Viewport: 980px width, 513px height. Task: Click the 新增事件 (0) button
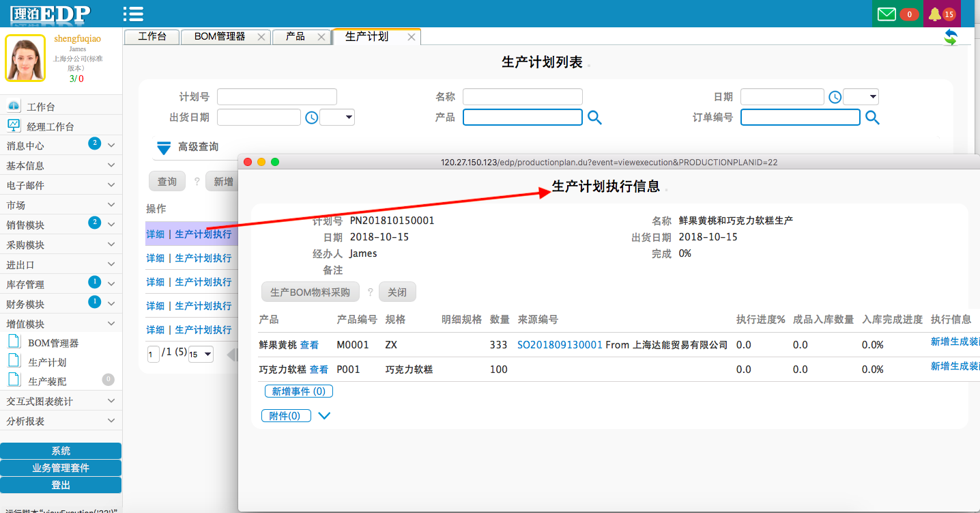point(299,391)
